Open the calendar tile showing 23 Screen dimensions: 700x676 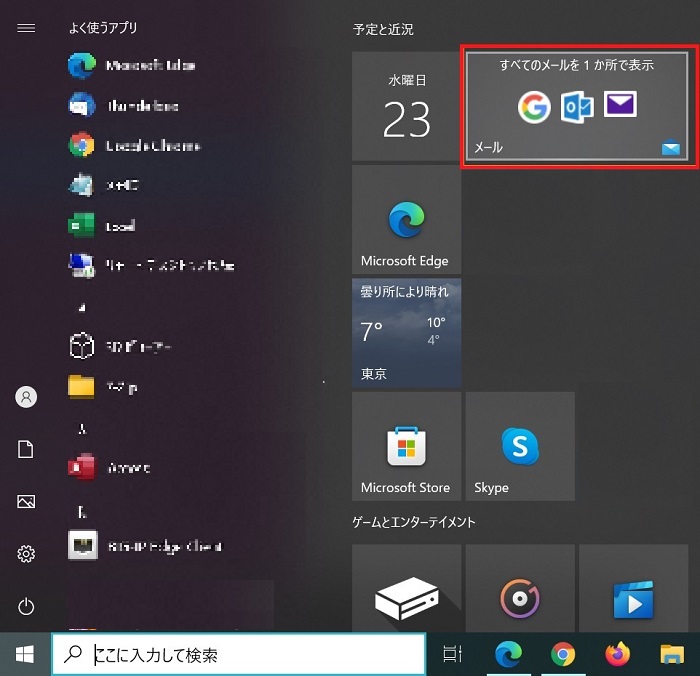406,108
